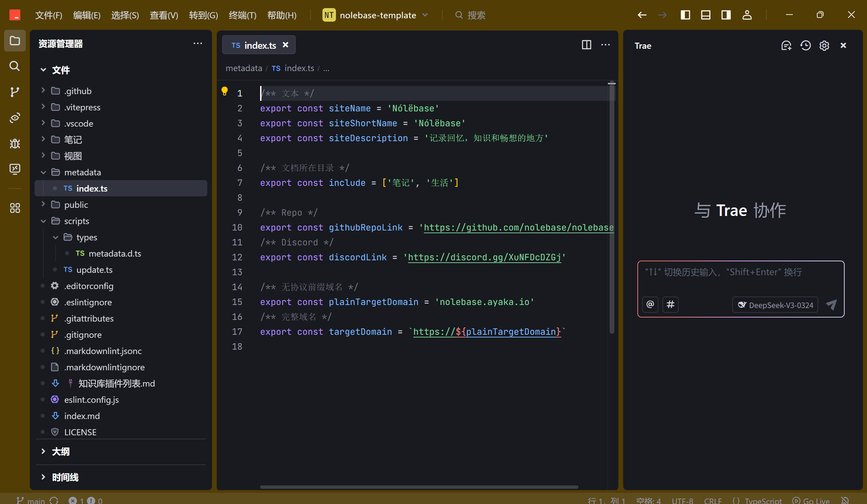Open eslint.config.js in the file tree
This screenshot has height=504, width=867.
pyautogui.click(x=91, y=399)
